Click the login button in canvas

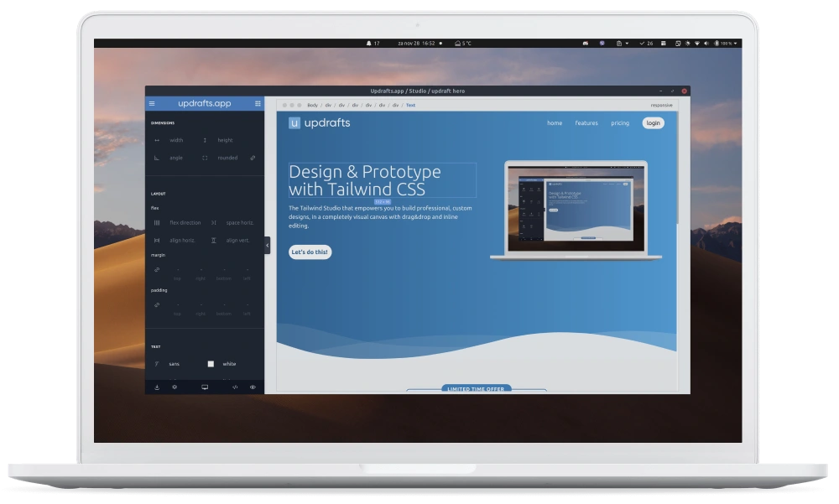point(653,123)
